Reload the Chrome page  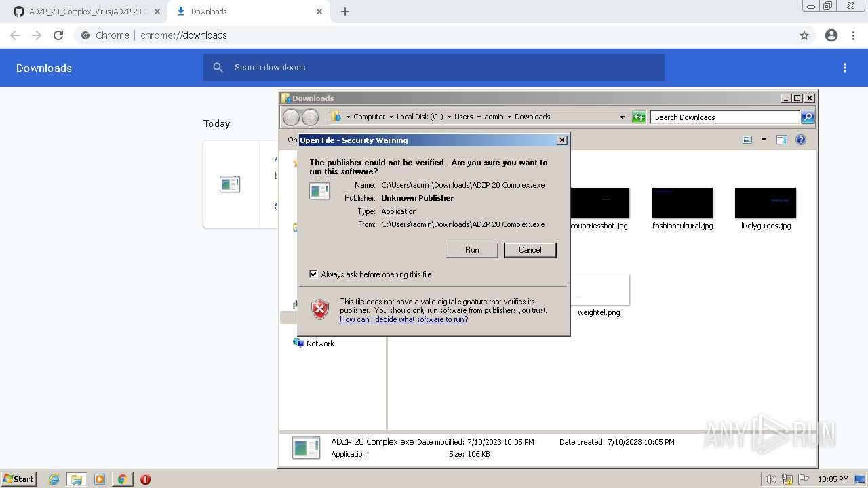(x=58, y=35)
